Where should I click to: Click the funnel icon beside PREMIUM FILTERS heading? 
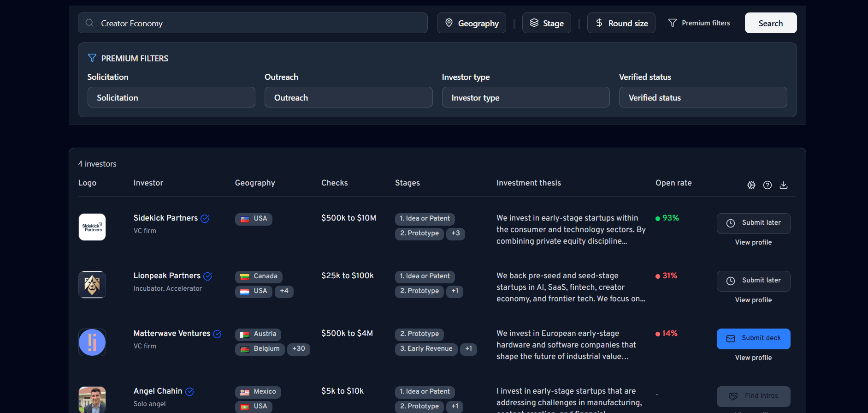click(x=92, y=58)
